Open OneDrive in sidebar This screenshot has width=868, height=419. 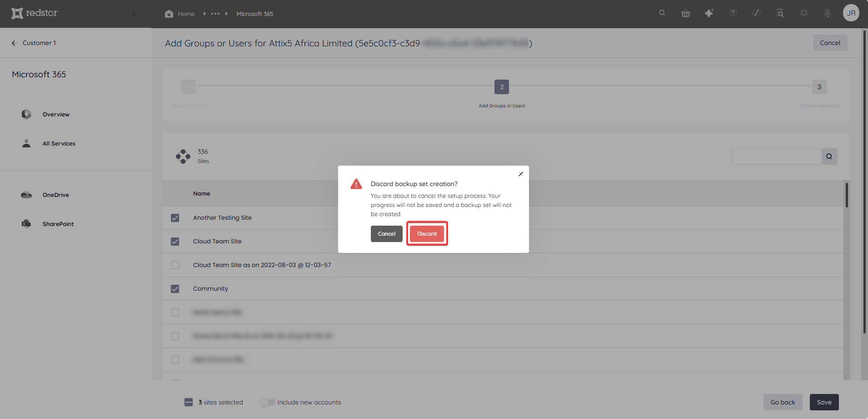coord(56,195)
